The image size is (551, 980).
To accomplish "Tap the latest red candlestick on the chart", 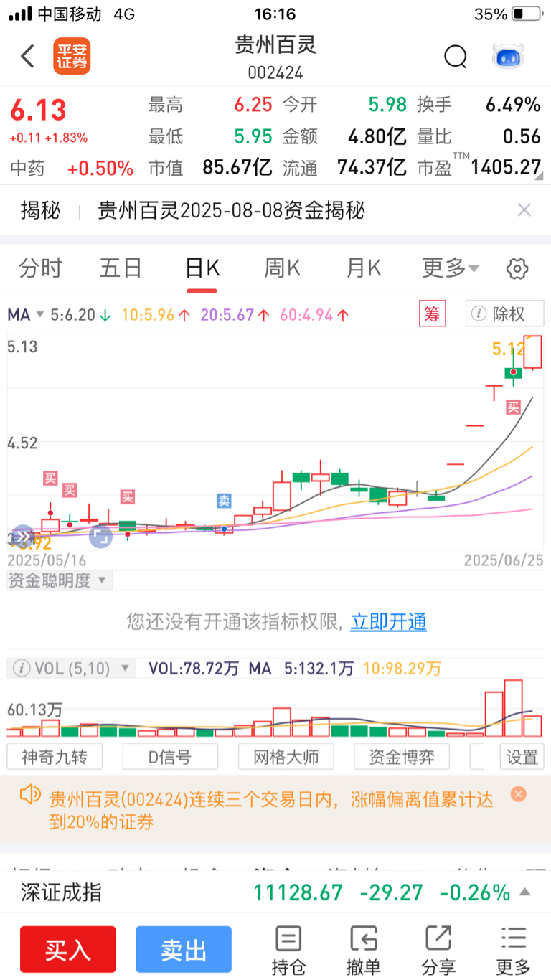I will pos(533,352).
